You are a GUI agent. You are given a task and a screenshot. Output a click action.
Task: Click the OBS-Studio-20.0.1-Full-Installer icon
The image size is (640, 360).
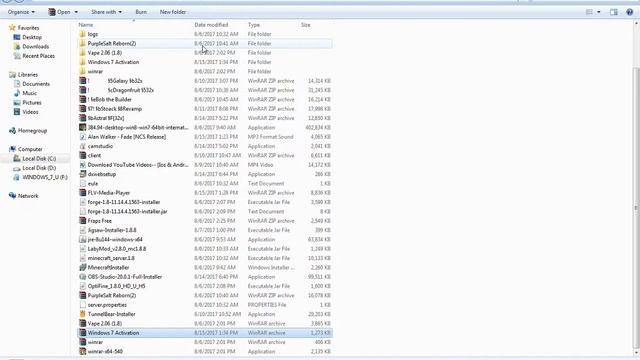pos(82,277)
